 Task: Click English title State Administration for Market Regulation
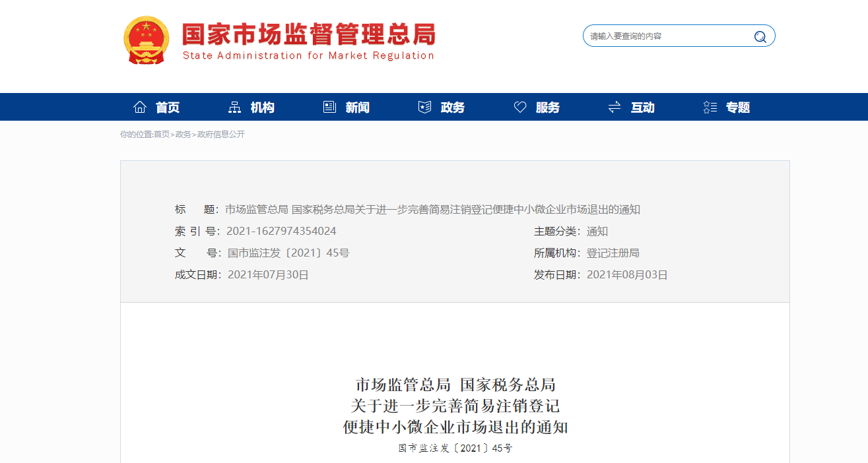point(309,55)
